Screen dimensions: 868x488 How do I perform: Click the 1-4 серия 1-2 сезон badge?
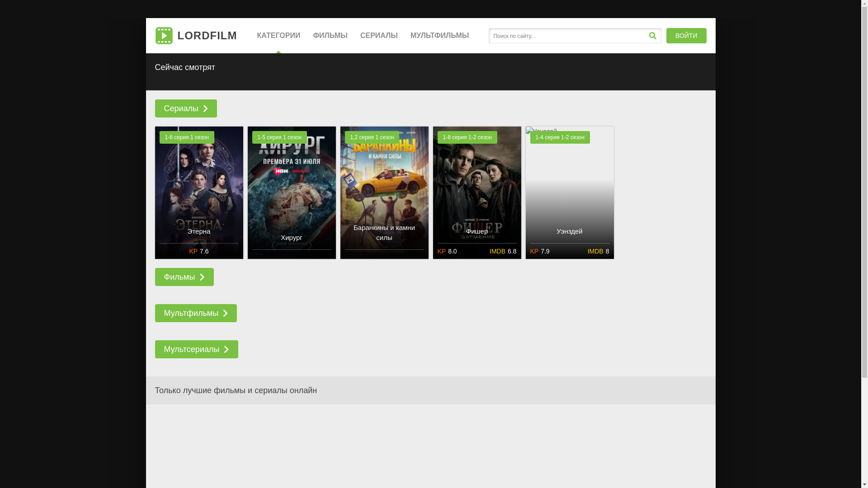click(560, 137)
